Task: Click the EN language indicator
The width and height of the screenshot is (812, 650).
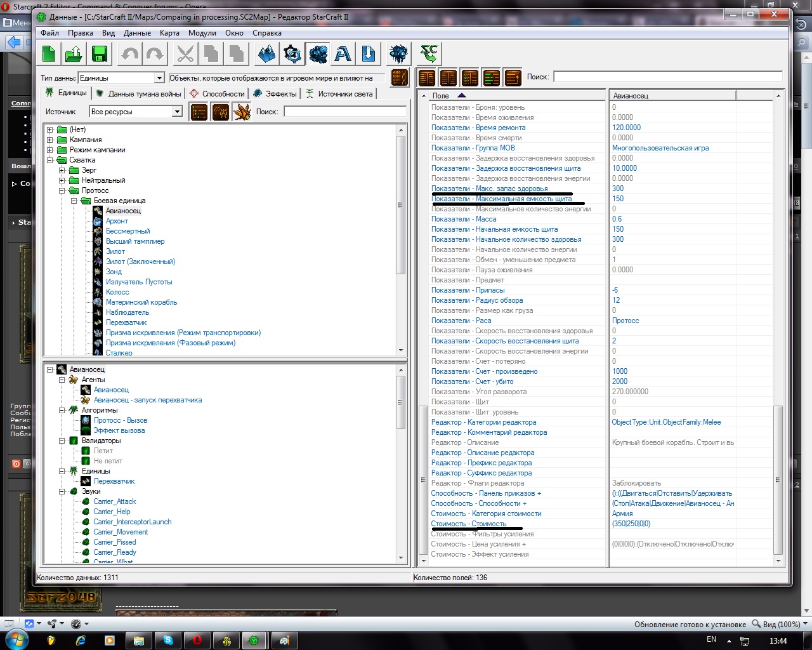Action: click(x=711, y=639)
